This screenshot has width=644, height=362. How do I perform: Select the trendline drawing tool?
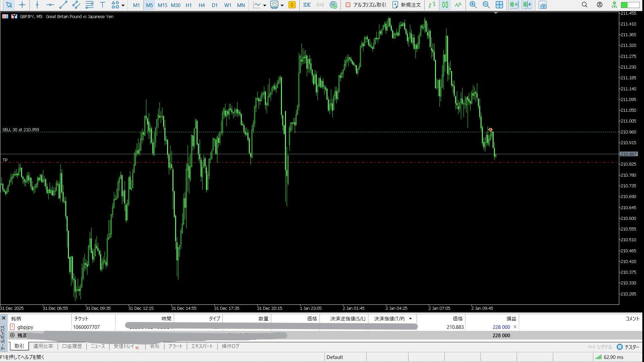[x=63, y=5]
